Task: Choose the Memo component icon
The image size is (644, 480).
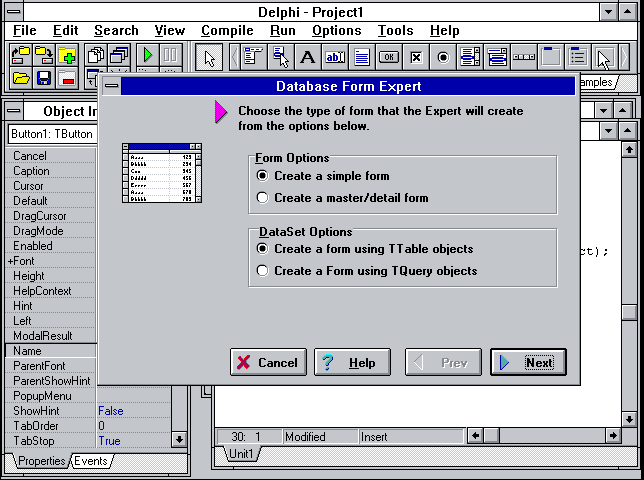Action: pos(362,56)
